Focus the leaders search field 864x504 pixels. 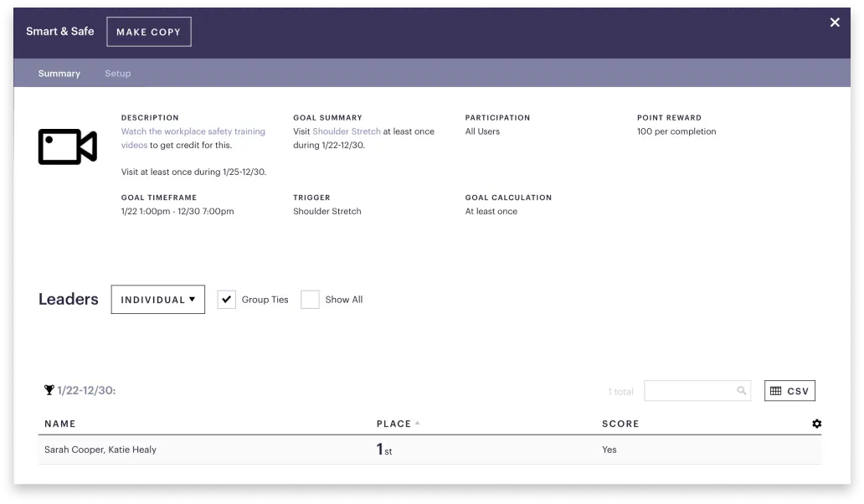(x=697, y=390)
